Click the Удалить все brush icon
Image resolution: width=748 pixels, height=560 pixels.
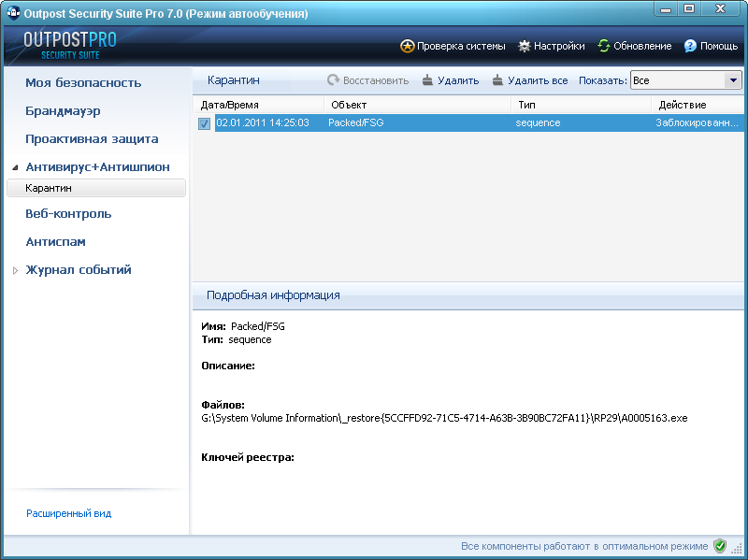[x=497, y=80]
